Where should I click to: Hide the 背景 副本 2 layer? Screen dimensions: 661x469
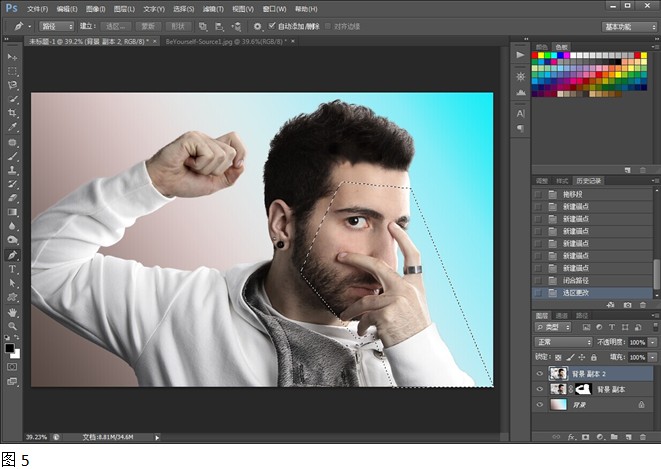click(540, 374)
